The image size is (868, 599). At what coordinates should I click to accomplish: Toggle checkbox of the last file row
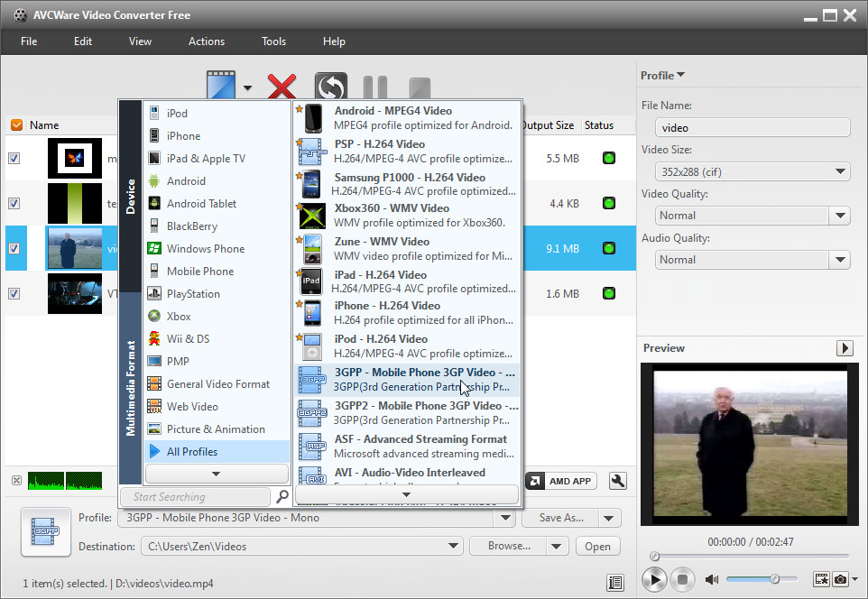[14, 293]
